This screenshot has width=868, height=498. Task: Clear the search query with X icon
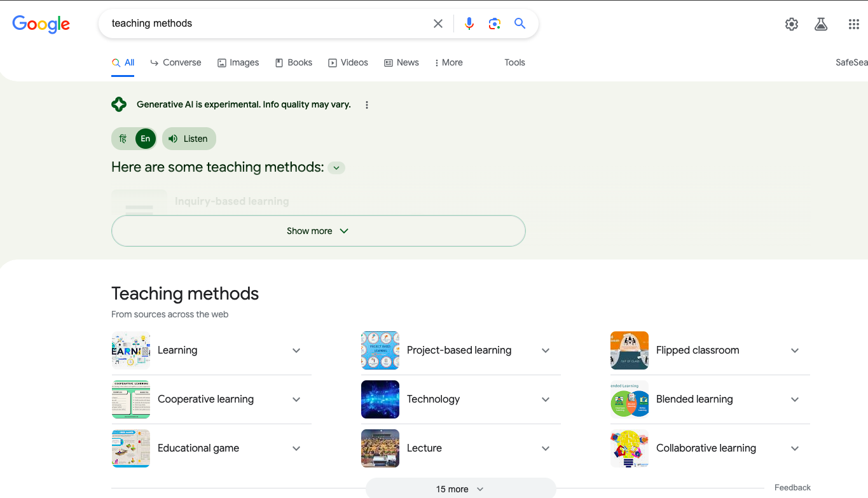coord(438,24)
